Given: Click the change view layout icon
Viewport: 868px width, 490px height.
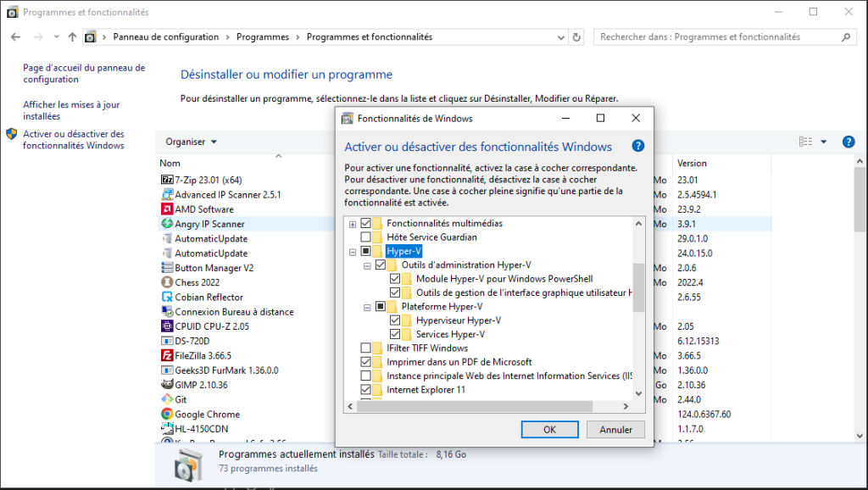Looking at the screenshot, I should (x=805, y=142).
